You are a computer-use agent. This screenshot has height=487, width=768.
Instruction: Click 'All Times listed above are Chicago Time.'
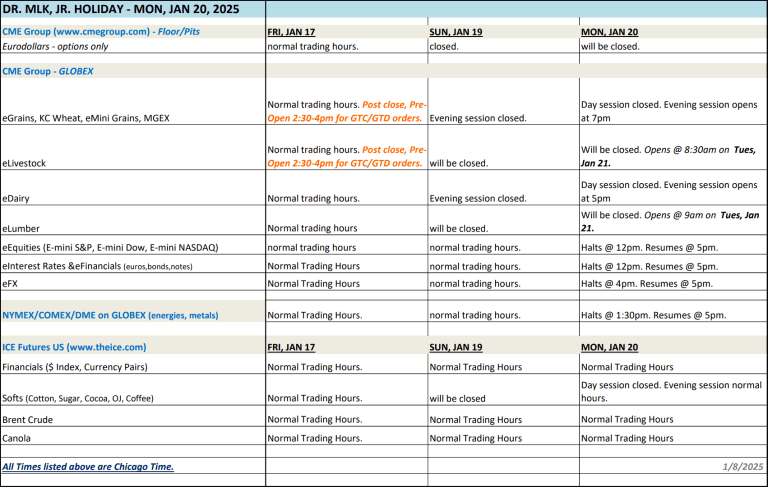point(88,466)
